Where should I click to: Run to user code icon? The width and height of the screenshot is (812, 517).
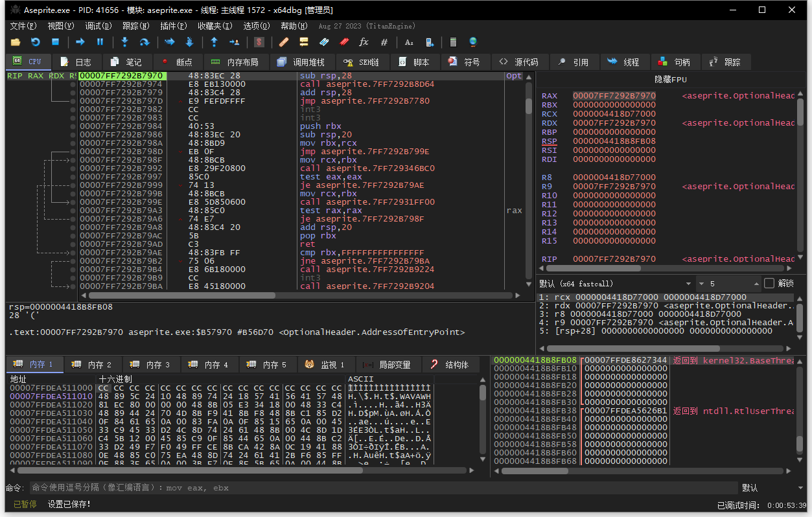[235, 42]
